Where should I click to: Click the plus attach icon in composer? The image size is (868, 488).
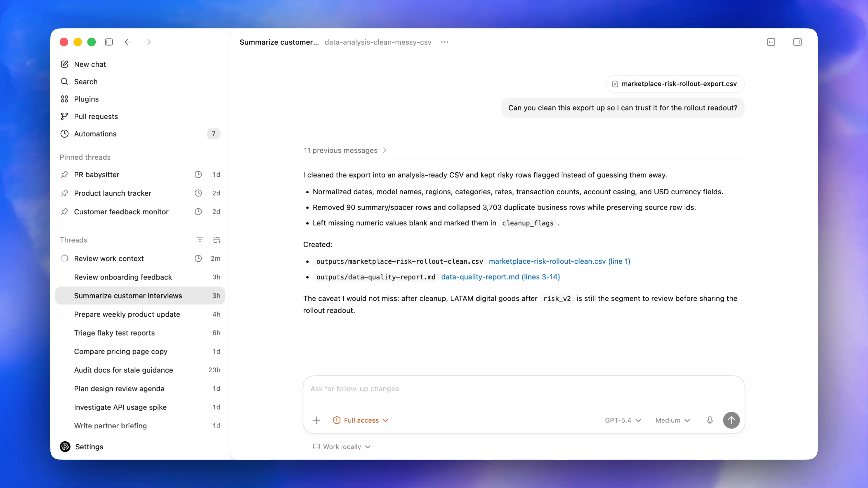[x=316, y=420]
